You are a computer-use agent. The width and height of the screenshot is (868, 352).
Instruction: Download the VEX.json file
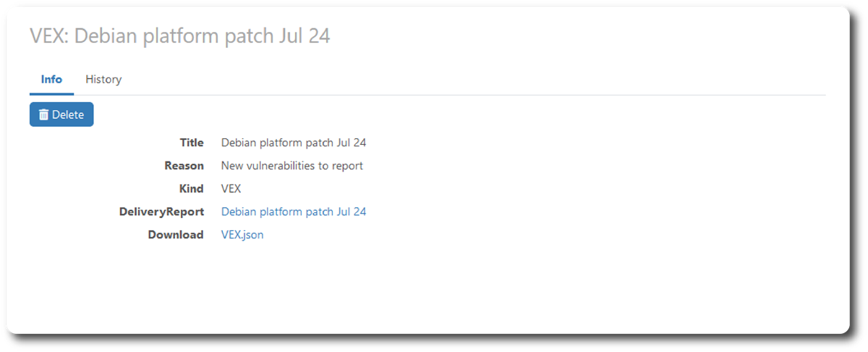click(x=242, y=235)
